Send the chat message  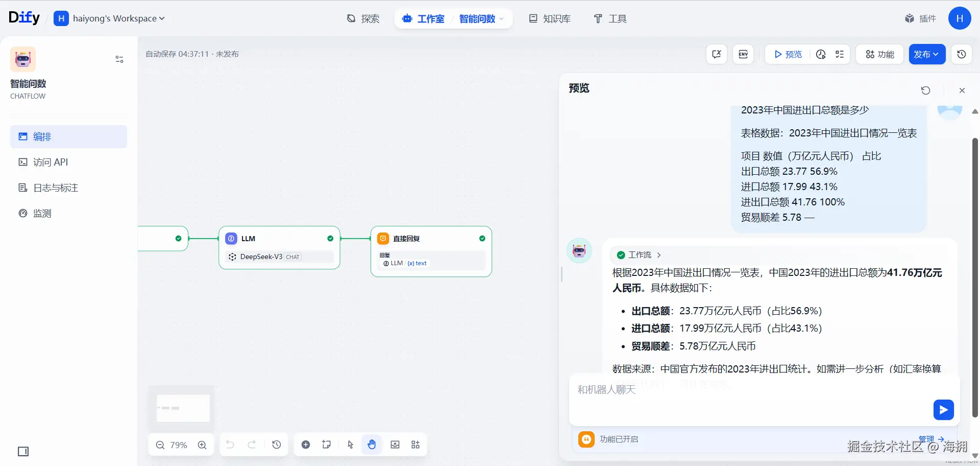click(943, 410)
